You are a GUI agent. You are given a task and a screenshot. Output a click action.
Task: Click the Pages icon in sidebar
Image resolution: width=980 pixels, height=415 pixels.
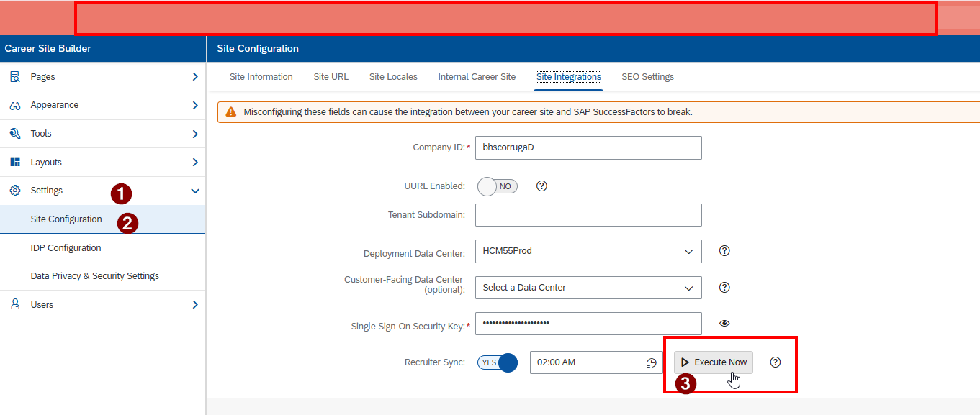(x=14, y=77)
